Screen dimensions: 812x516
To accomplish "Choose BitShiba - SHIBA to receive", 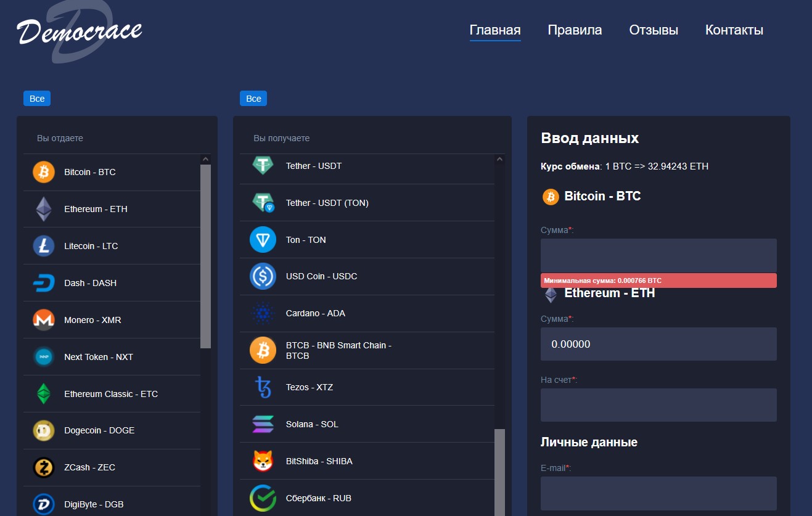I will 367,461.
